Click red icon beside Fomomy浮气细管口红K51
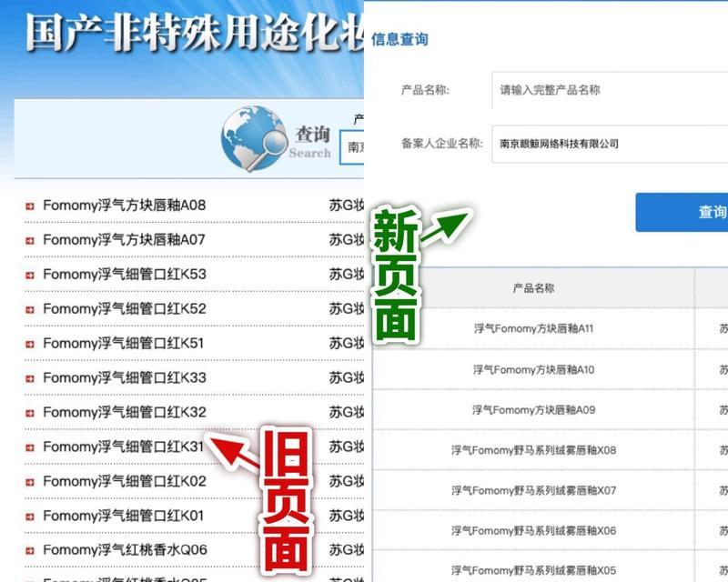The height and width of the screenshot is (582, 728). coord(30,344)
